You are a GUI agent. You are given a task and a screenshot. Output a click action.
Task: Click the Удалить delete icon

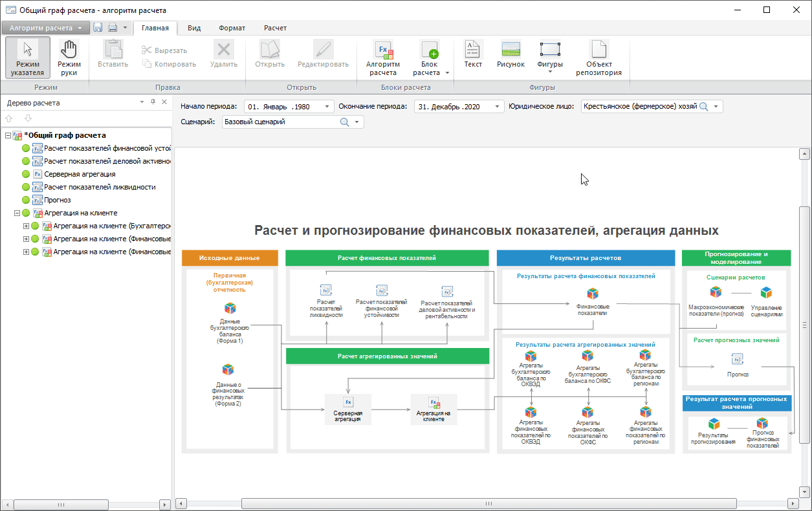tap(224, 49)
